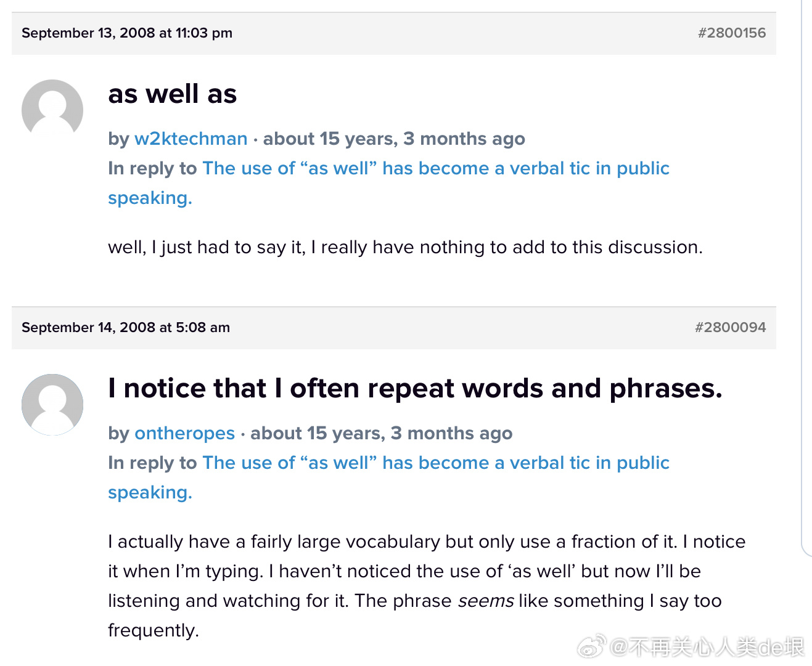The height and width of the screenshot is (666, 812).
Task: Open permalink #2800094
Action: [730, 327]
